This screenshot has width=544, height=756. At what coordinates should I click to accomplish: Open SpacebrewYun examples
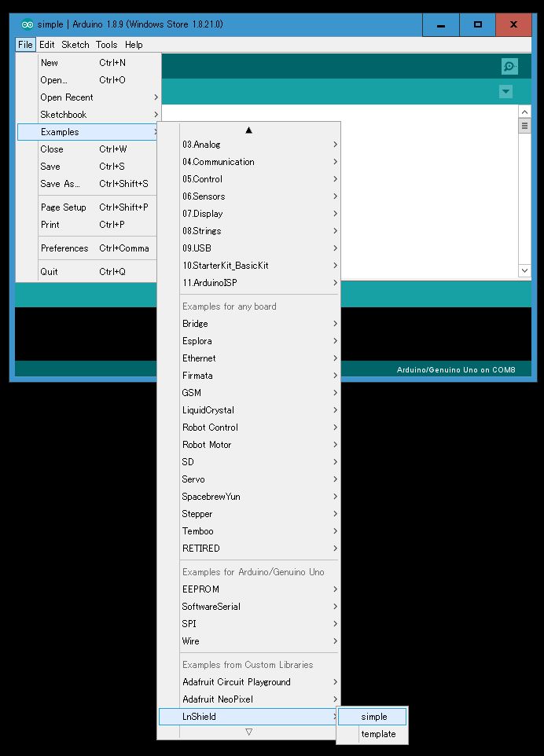[x=249, y=497]
